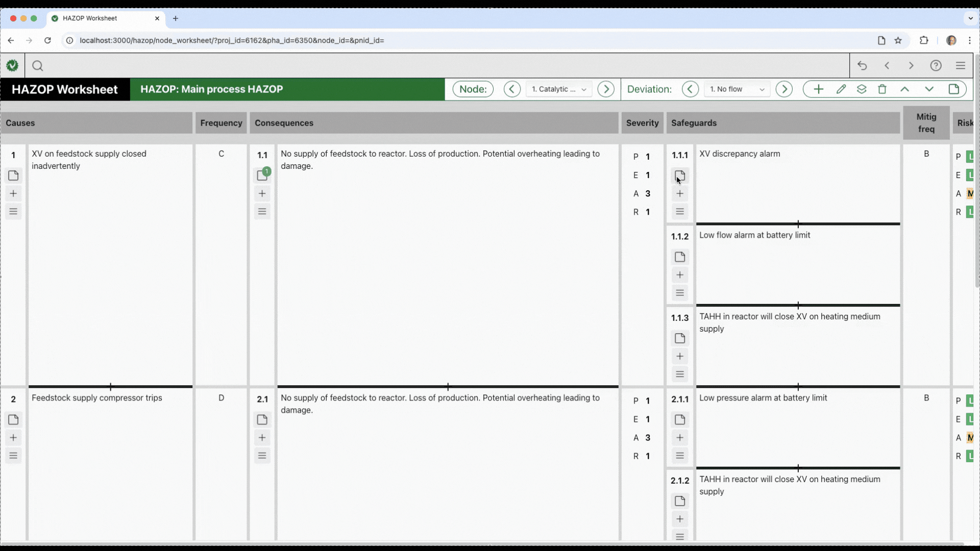Open the search magnifier icon
Screen dimensions: 980x551
37,66
